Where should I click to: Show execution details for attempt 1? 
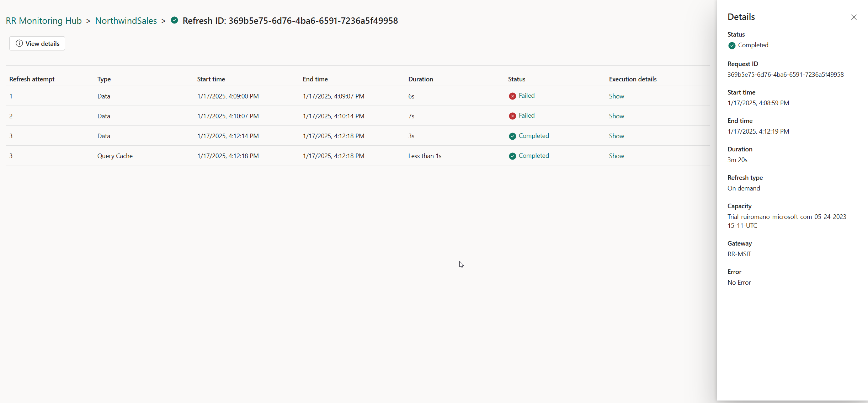click(x=617, y=96)
